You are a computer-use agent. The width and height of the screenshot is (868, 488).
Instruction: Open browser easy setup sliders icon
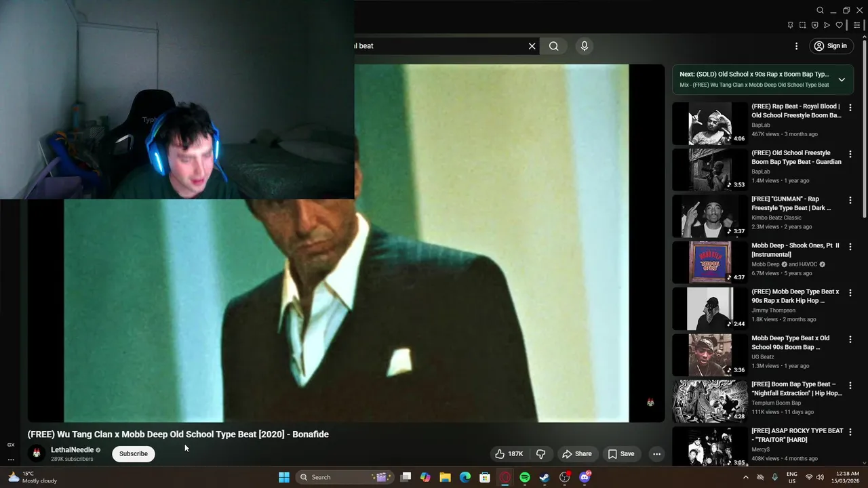point(856,25)
